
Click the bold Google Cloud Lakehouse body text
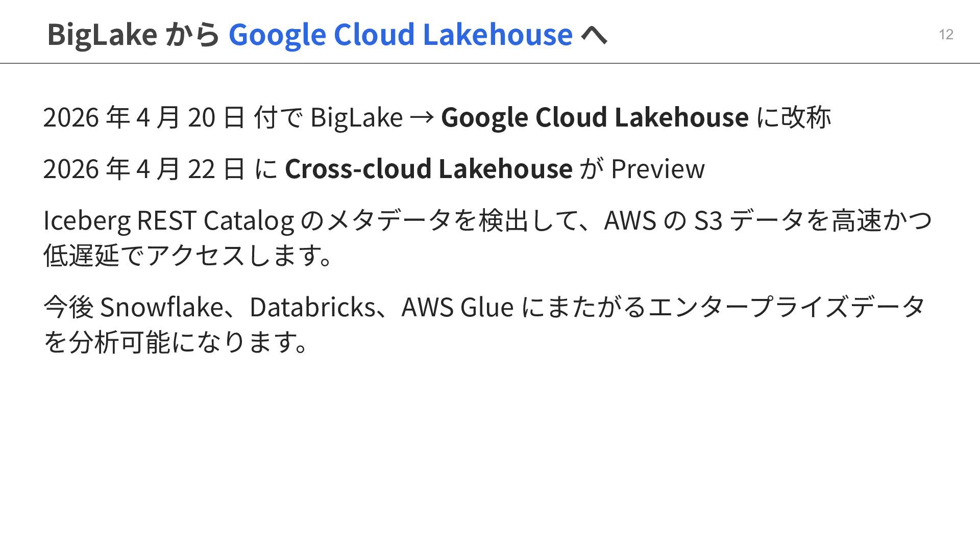pyautogui.click(x=594, y=117)
